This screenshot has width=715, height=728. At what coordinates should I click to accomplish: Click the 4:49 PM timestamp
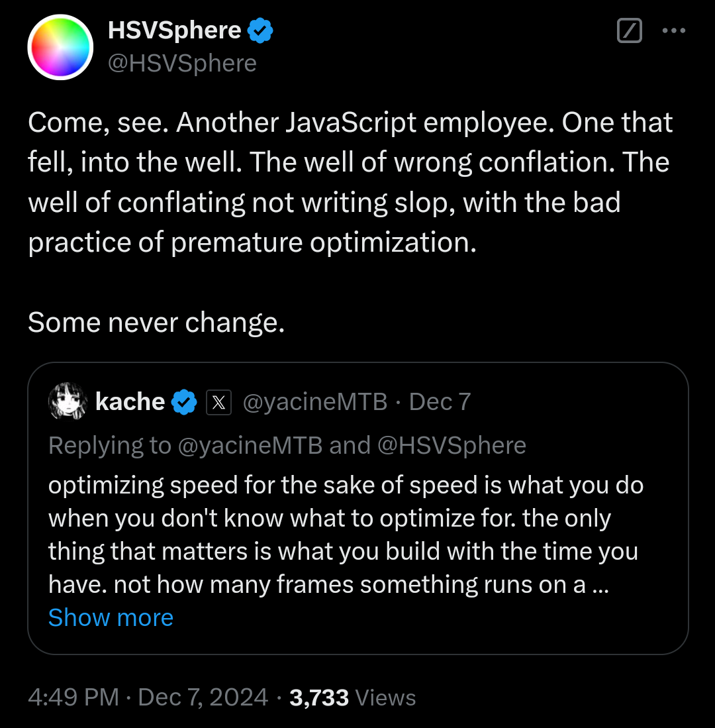73,698
